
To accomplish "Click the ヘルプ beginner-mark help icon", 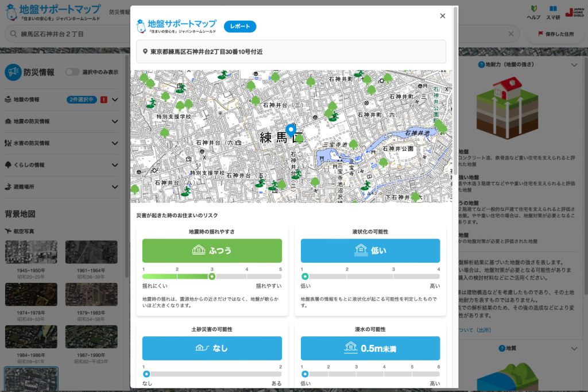I will point(533,10).
